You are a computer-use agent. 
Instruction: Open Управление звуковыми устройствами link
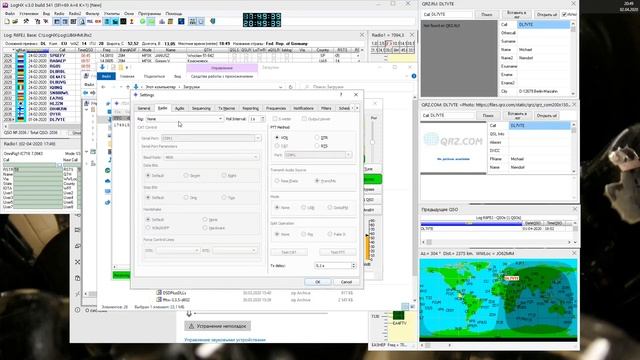[225, 340]
